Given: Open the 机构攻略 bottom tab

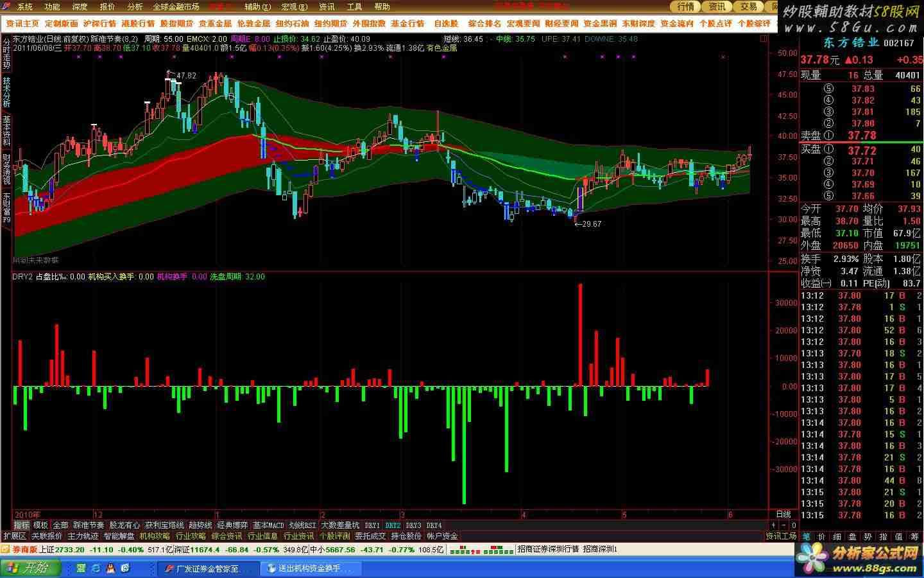Looking at the screenshot, I should point(155,536).
